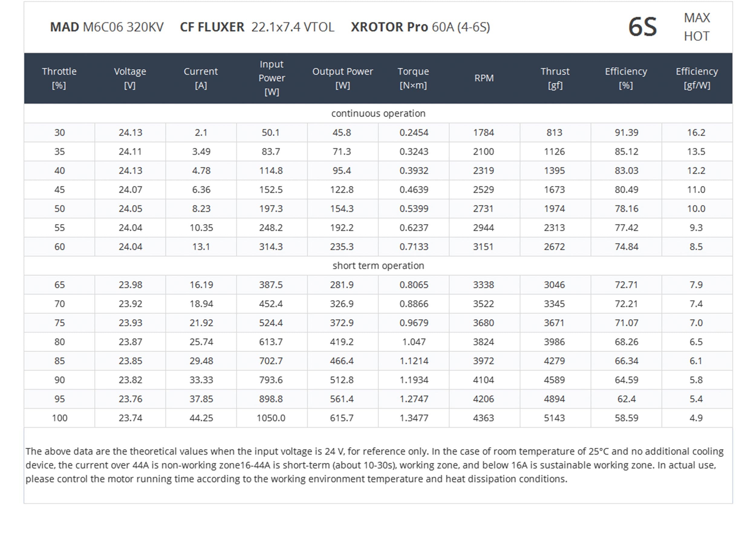Select the Torque [N×m] header cell
Screen dimensions: 756x547
click(413, 78)
